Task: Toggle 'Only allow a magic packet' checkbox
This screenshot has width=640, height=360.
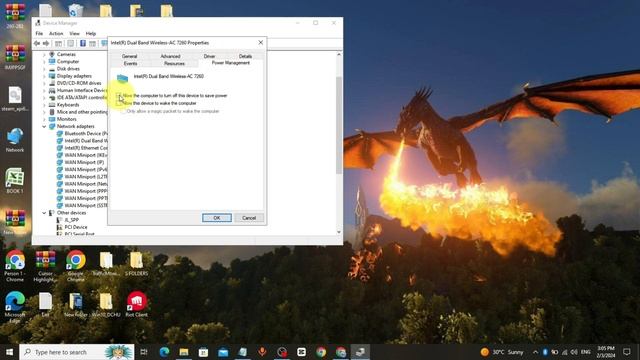Action: tap(123, 111)
